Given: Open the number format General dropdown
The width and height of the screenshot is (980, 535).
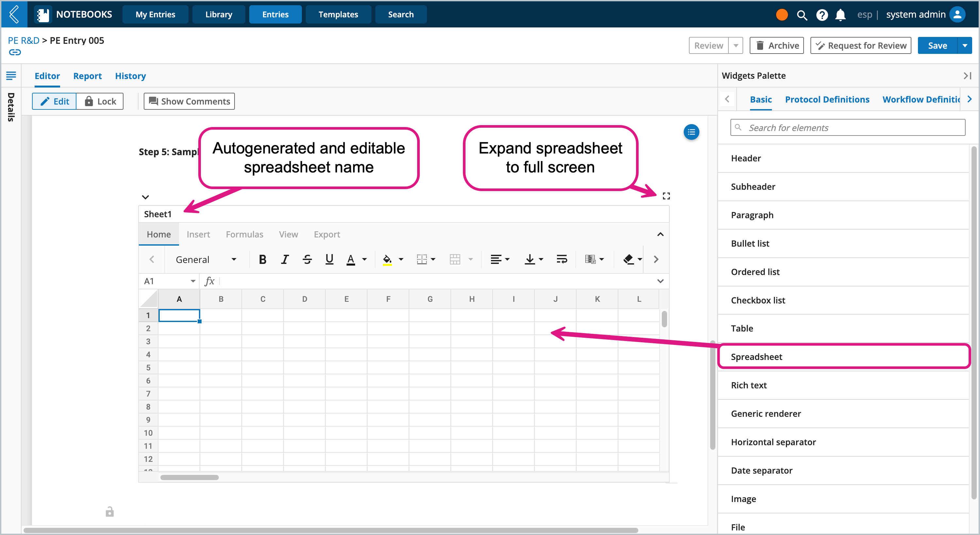Looking at the screenshot, I should coord(206,260).
